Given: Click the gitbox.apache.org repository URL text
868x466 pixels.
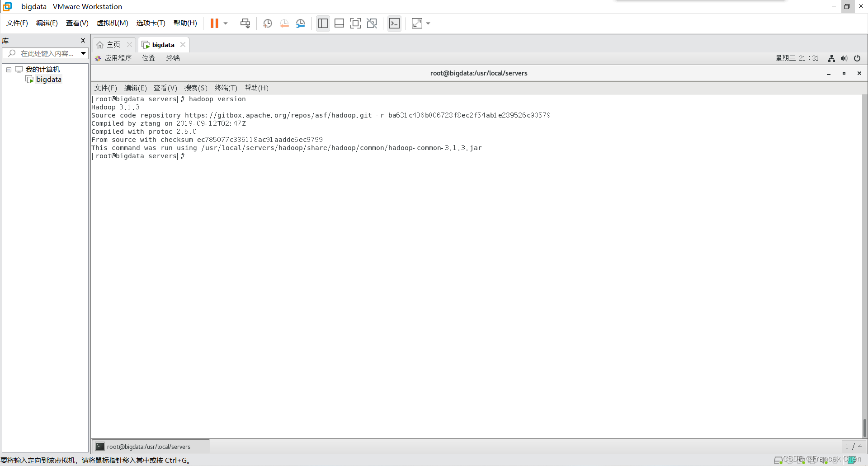Looking at the screenshot, I should 278,115.
